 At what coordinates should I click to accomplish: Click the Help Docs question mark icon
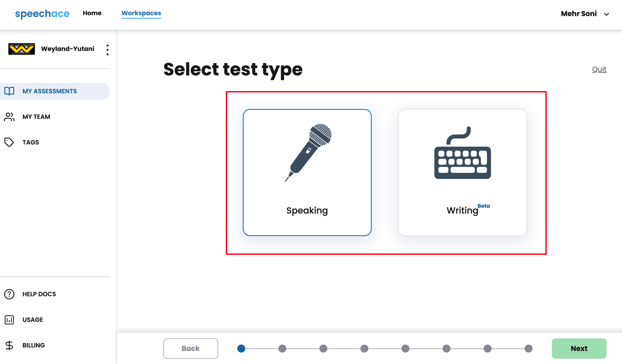point(9,294)
